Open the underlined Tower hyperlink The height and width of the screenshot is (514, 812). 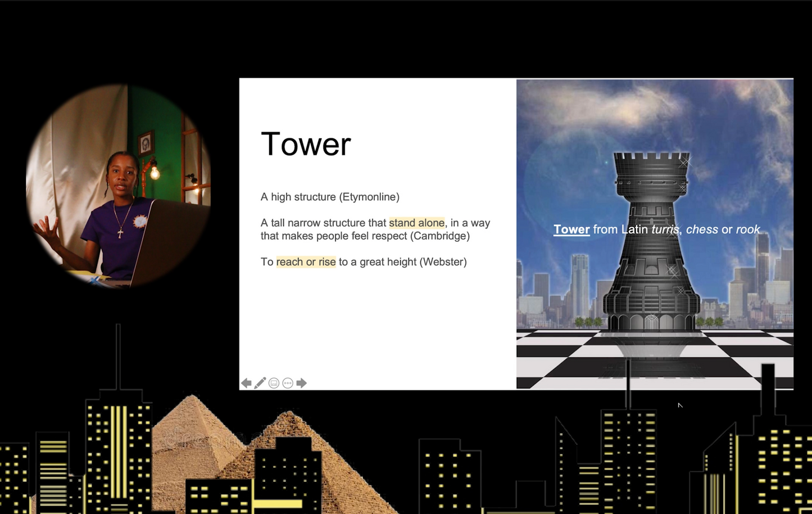coord(571,229)
